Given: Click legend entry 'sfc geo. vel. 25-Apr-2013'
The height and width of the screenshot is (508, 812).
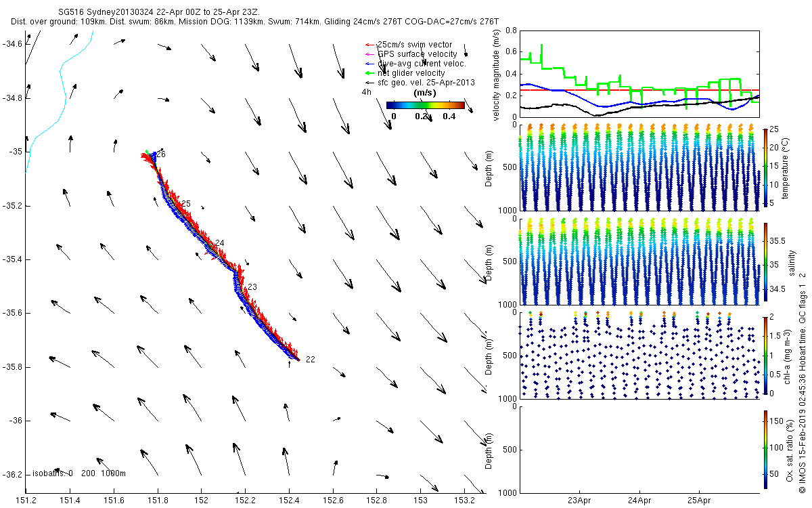Looking at the screenshot, I should click(x=426, y=82).
